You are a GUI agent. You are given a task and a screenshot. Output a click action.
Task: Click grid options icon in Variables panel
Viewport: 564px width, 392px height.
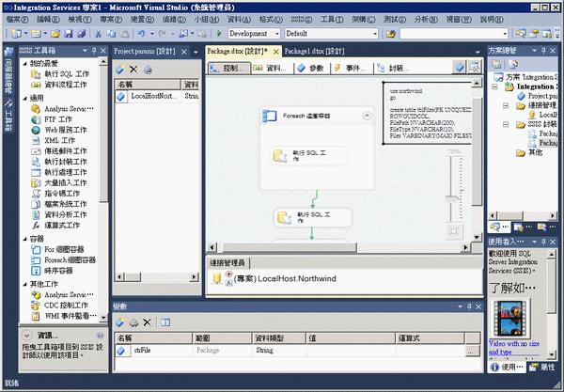[165, 322]
